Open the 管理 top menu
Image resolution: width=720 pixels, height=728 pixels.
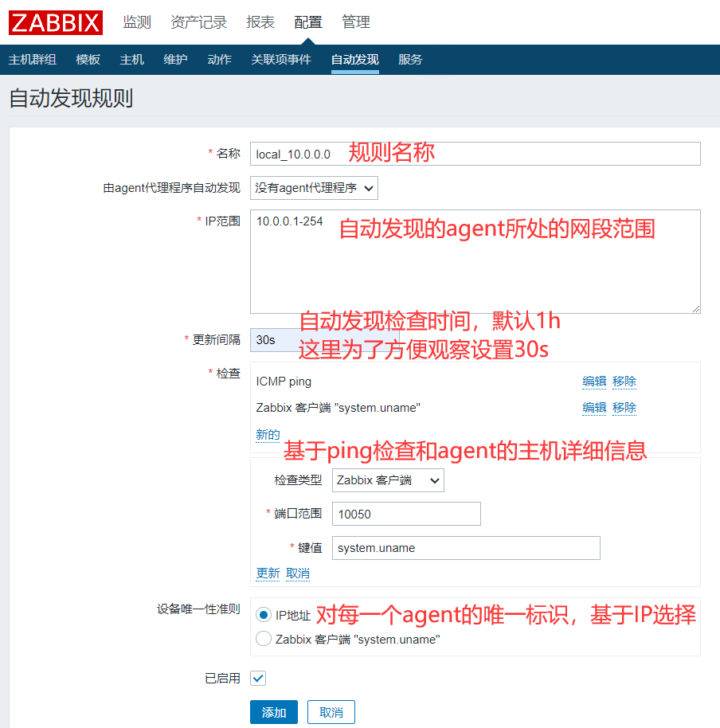[x=356, y=22]
